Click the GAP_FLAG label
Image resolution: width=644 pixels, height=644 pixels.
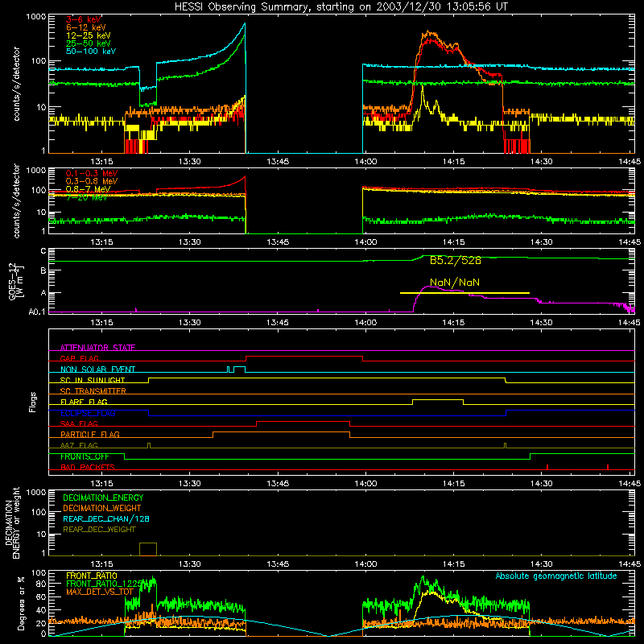[79, 358]
